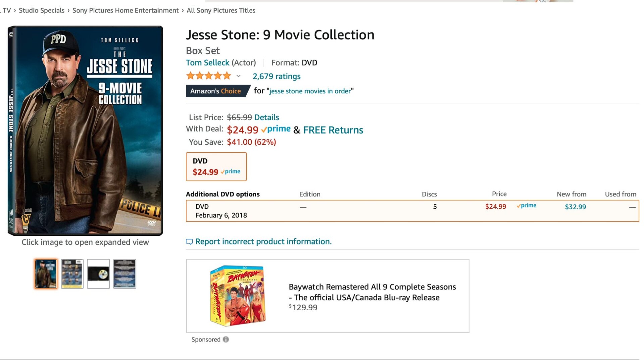644x363 pixels.
Task: Click the report speech bubble icon
Action: click(x=189, y=242)
